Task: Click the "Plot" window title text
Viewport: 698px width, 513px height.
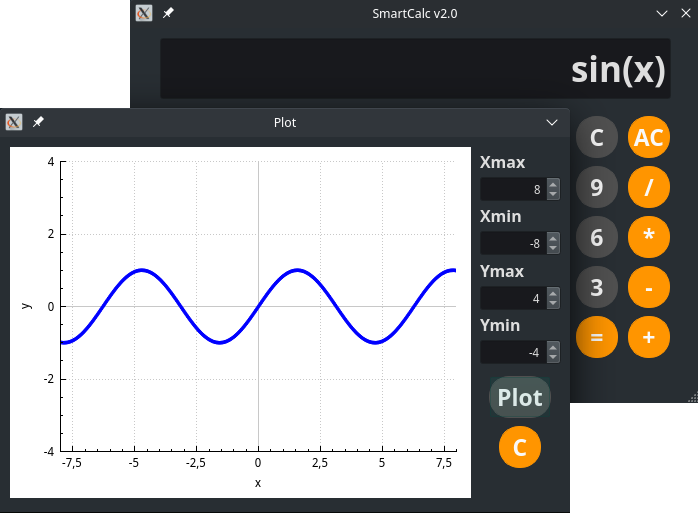Action: pos(285,122)
